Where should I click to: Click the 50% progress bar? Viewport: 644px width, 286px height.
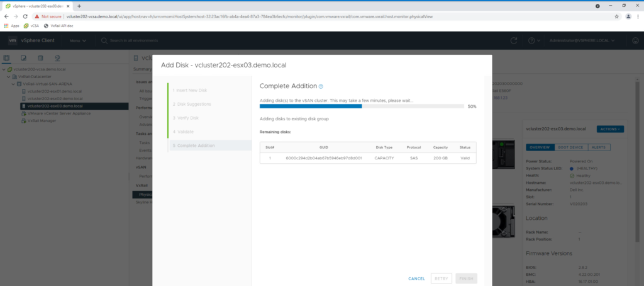pos(362,106)
